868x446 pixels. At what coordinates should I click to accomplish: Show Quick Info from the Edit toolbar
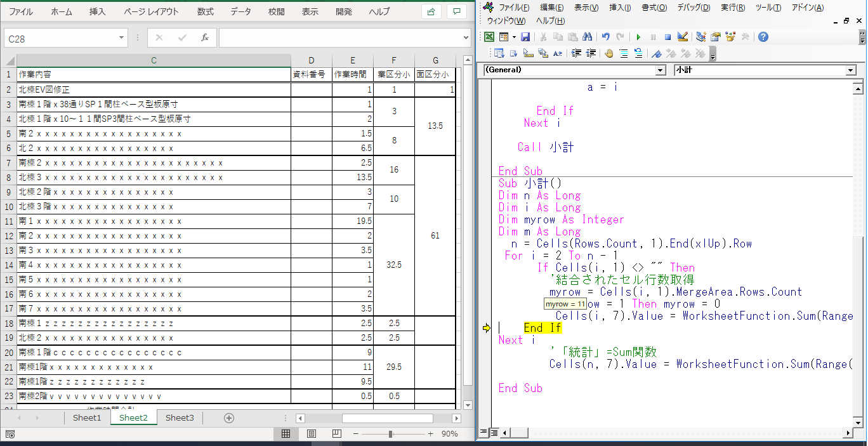529,53
